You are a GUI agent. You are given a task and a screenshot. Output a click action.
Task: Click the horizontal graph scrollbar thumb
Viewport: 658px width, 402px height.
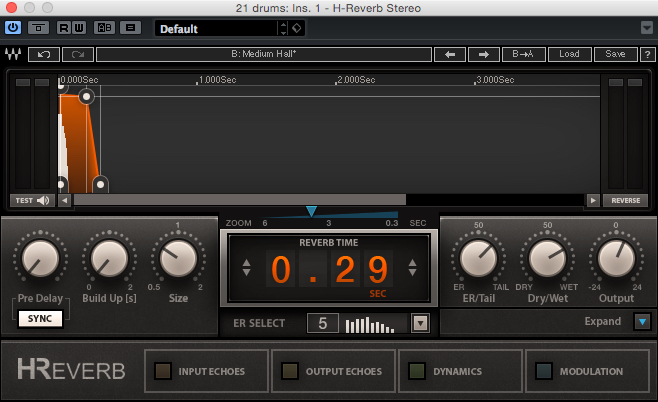[x=240, y=200]
